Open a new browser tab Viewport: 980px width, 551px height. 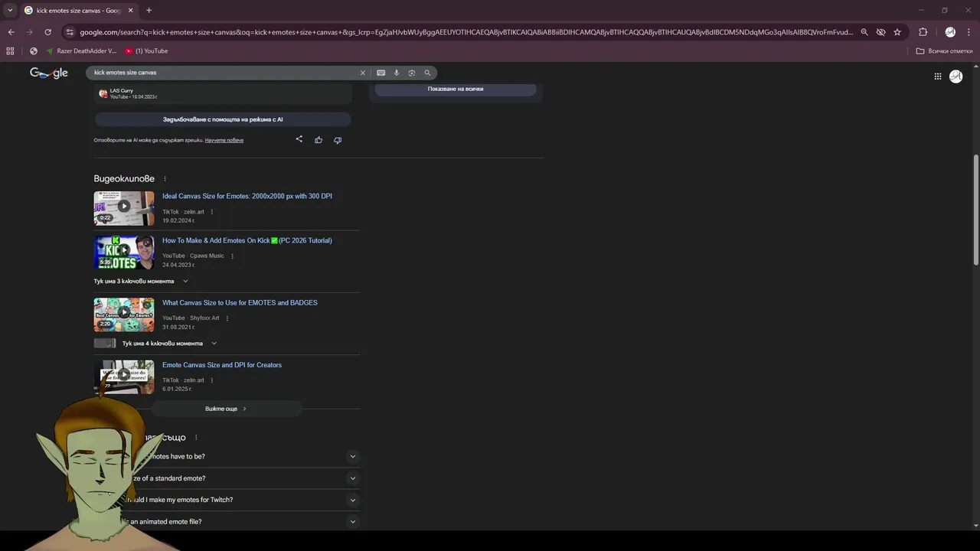click(x=149, y=11)
